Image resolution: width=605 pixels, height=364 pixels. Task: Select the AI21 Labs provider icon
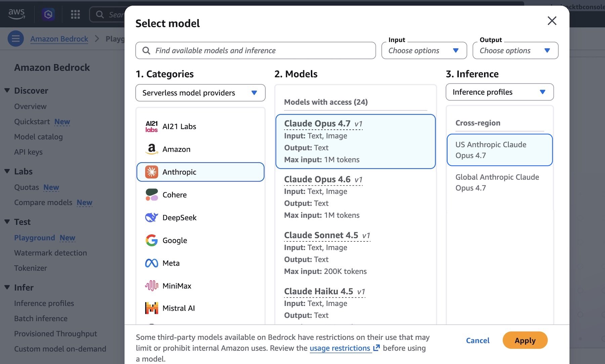click(151, 126)
